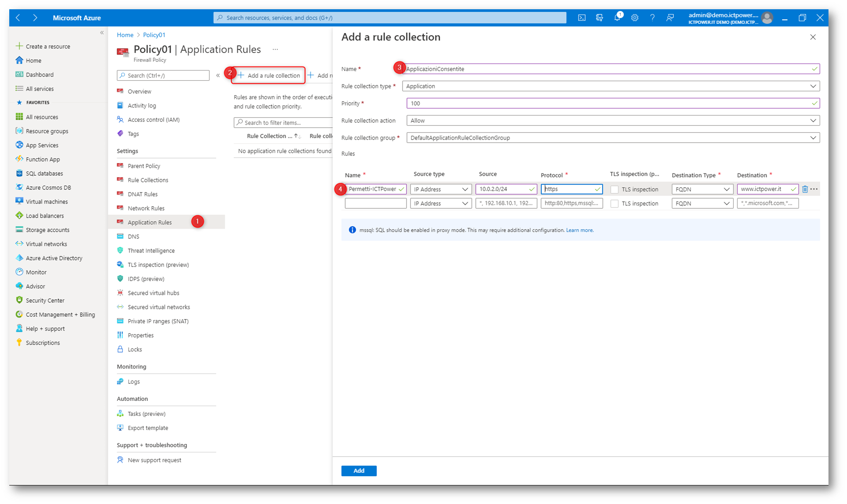
Task: Tick TLS inspection checkbox in empty rule row
Action: [614, 204]
